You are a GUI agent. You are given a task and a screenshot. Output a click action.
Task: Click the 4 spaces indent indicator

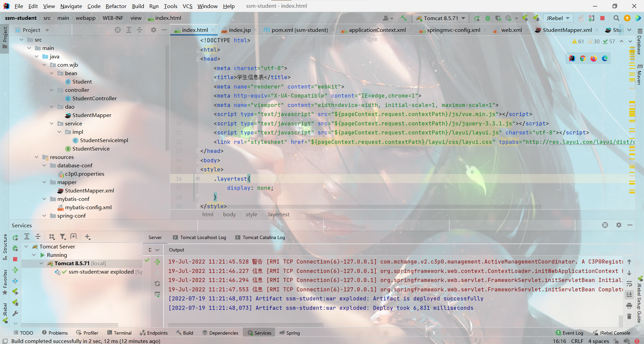click(x=598, y=341)
